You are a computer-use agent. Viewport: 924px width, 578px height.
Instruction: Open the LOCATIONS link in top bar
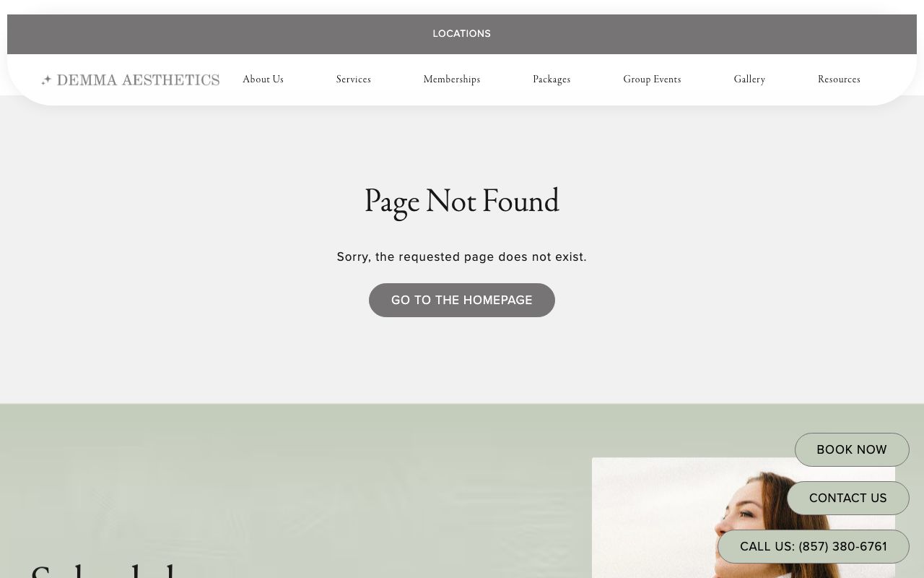point(462,34)
